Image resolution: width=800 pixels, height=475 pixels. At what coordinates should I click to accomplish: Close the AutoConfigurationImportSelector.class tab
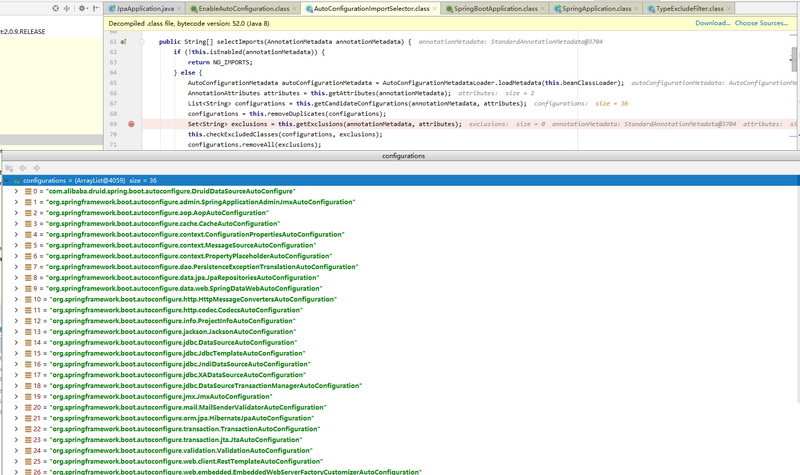tap(435, 9)
